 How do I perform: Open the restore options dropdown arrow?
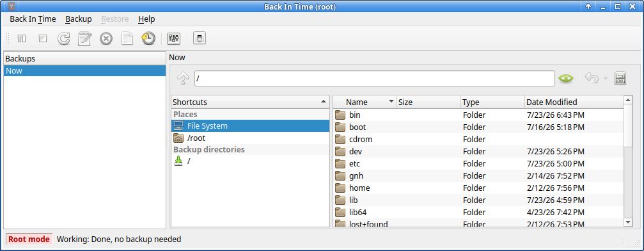pos(606,79)
